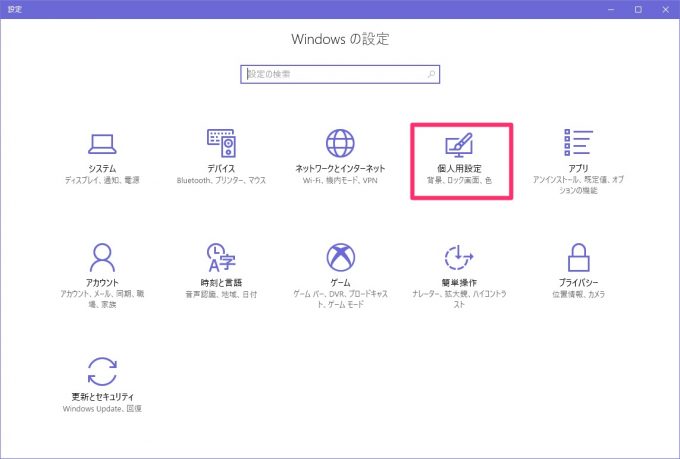The width and height of the screenshot is (680, 459).
Task: Click the アカウント label
Action: click(x=102, y=282)
